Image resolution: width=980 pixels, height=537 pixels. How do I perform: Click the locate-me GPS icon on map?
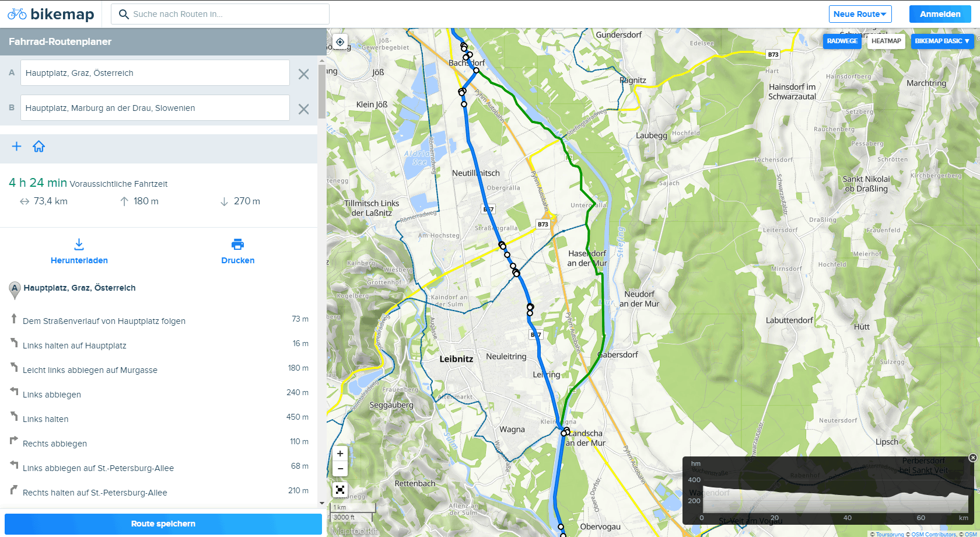click(x=340, y=42)
